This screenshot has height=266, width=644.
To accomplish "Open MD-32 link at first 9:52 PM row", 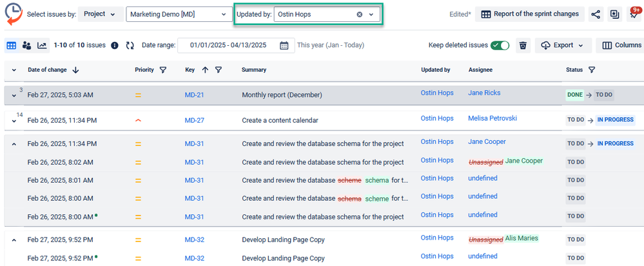I will coord(194,240).
